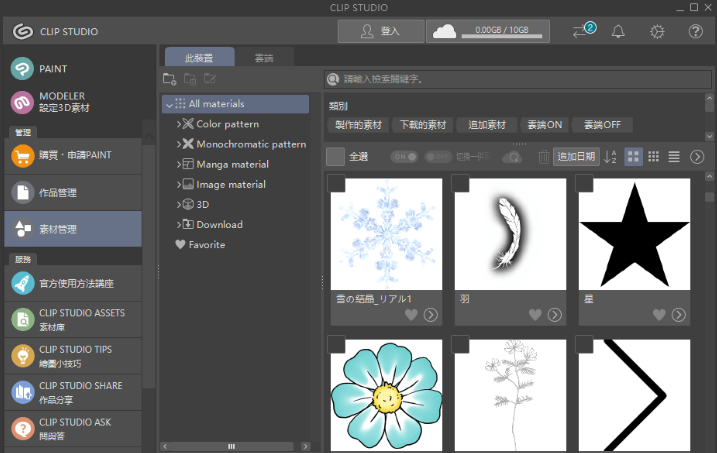Image resolution: width=717 pixels, height=453 pixels.
Task: Favorite the 星 material with heart icon
Action: [659, 315]
